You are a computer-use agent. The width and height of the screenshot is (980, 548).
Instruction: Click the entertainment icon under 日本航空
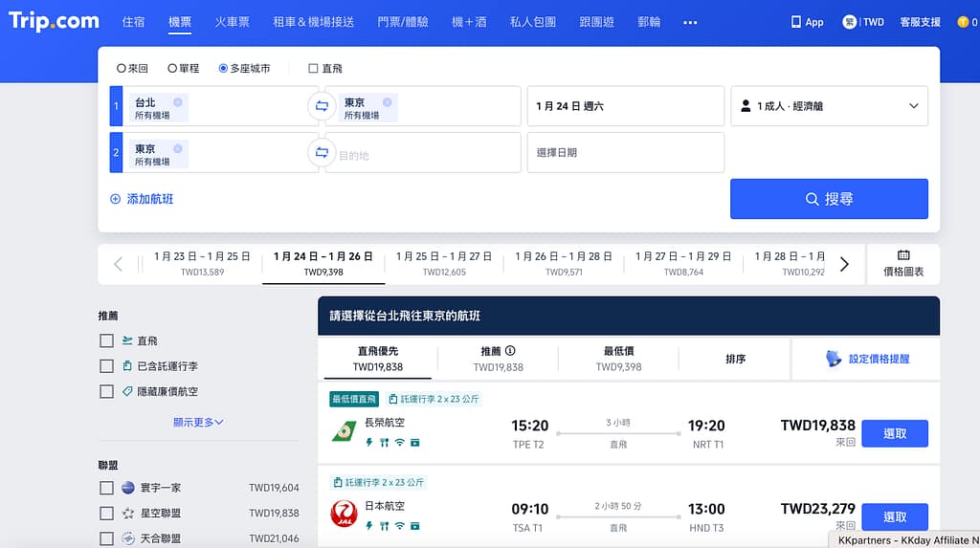point(414,526)
